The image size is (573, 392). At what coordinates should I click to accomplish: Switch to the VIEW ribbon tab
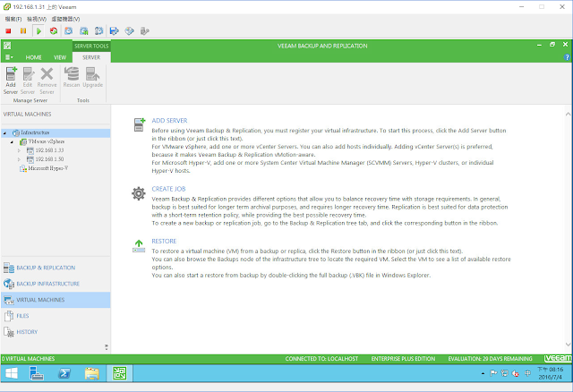coord(60,57)
